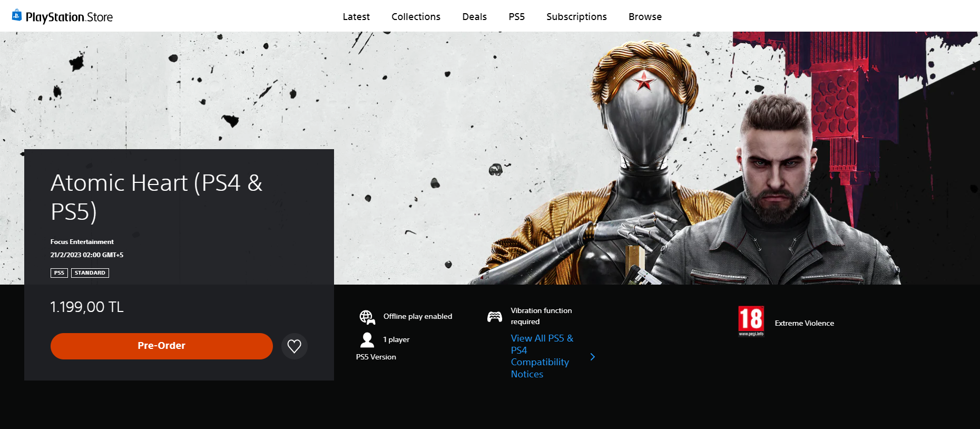The image size is (980, 429).
Task: Go to the Deals section
Action: 474,17
